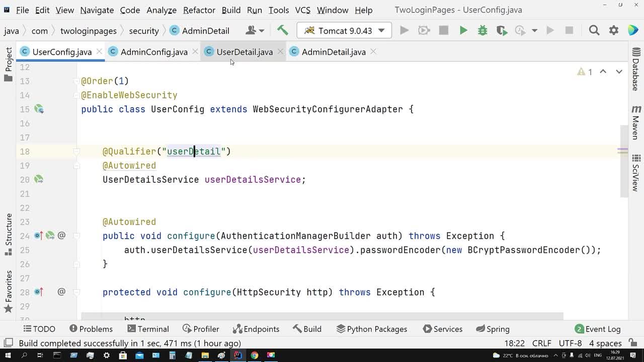
Task: Run with Coverage using the shield icon
Action: click(x=502, y=31)
